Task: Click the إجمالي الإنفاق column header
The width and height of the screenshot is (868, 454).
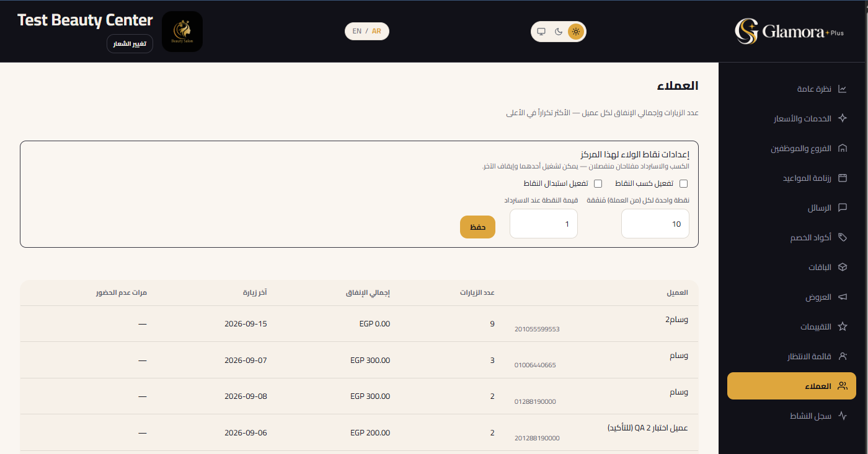Action: point(368,293)
